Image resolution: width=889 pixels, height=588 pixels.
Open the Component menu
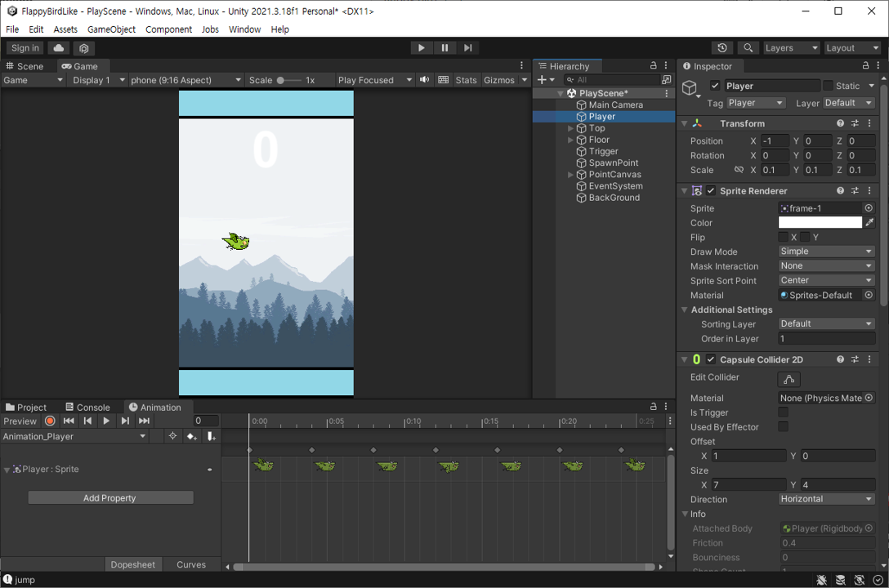168,29
